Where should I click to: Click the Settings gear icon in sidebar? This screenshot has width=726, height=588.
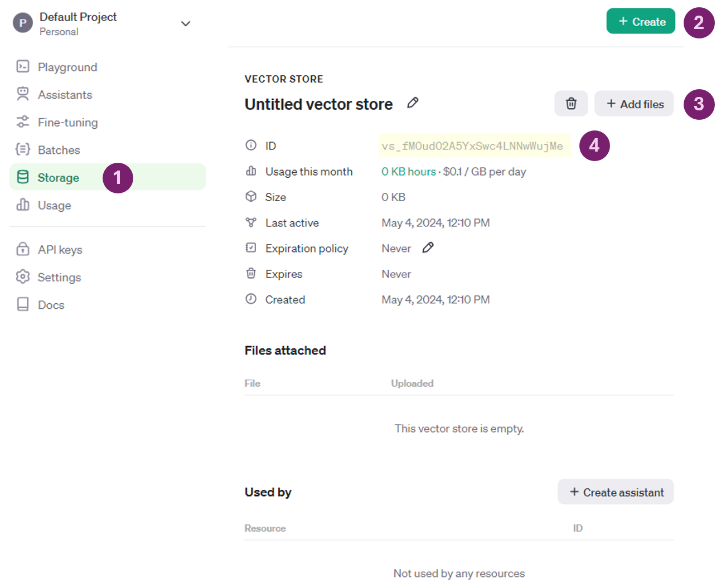click(x=23, y=276)
